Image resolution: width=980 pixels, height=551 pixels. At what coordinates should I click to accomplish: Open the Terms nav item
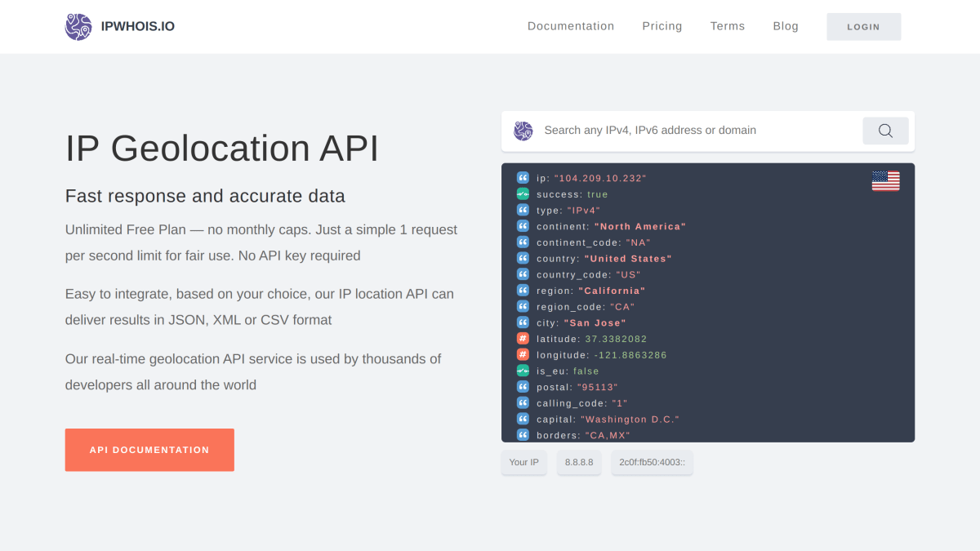(x=728, y=26)
